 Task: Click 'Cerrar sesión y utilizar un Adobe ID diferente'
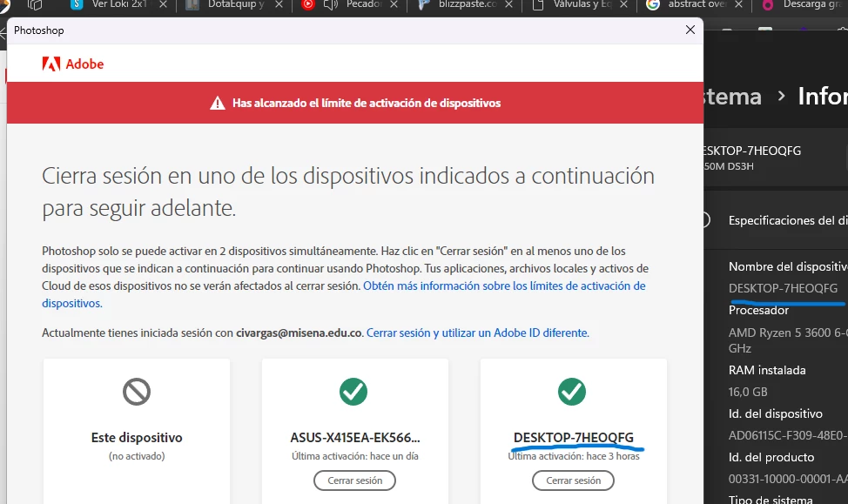(x=477, y=333)
